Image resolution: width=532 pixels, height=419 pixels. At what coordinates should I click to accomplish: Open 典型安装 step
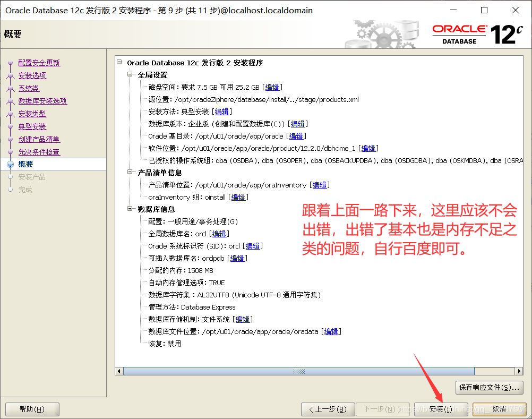coord(32,126)
